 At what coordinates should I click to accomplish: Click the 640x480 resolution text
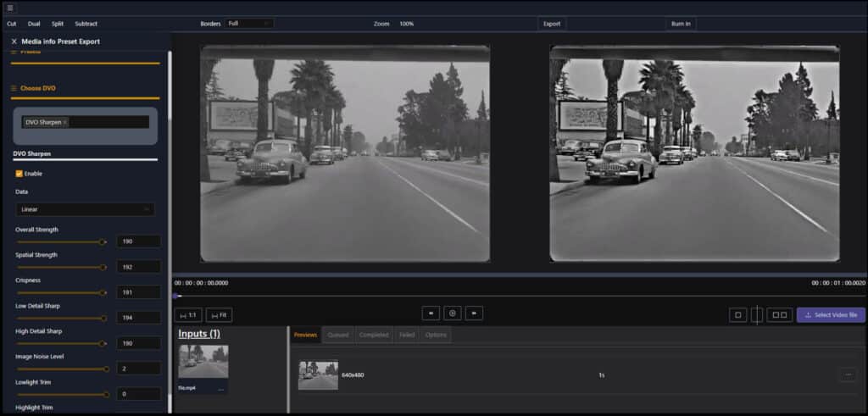(353, 375)
